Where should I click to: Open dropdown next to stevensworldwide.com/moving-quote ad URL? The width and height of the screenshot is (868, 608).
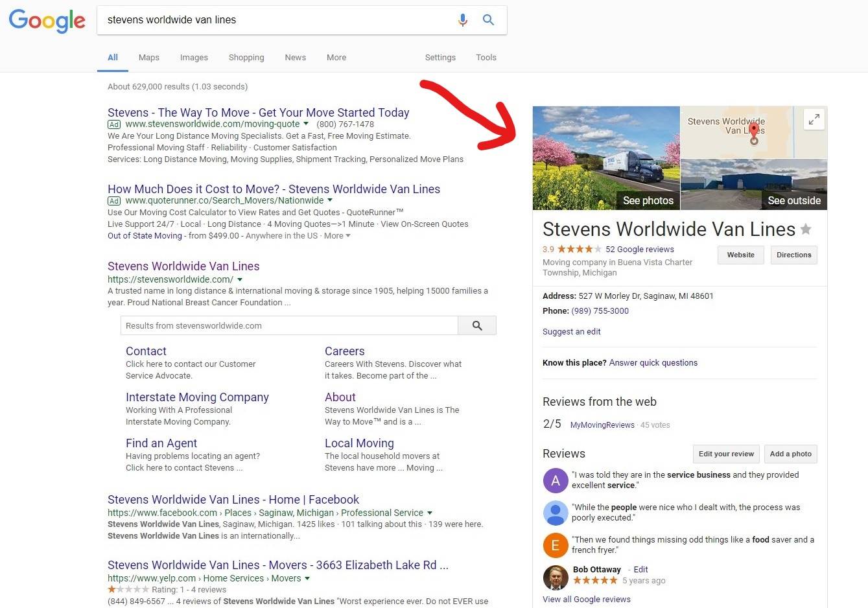(306, 124)
